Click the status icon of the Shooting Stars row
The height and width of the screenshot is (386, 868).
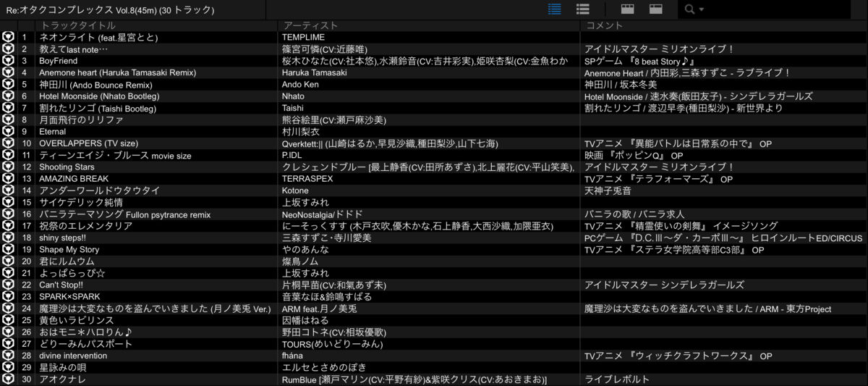[8, 167]
